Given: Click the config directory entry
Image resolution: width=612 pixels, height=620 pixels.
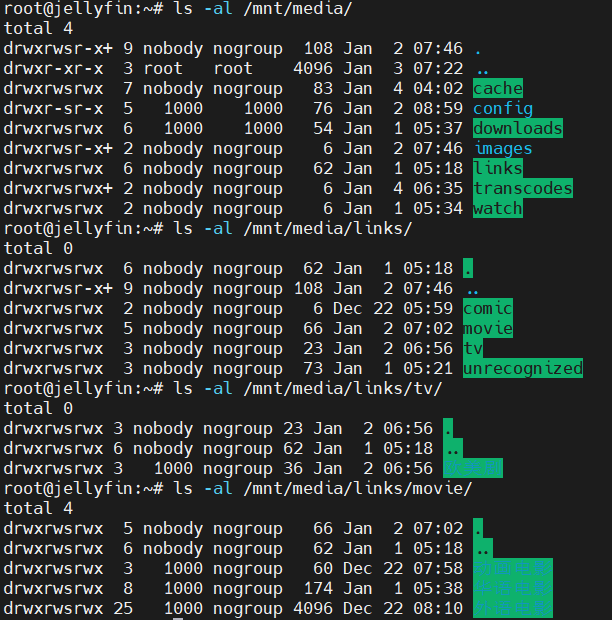Looking at the screenshot, I should pos(502,109).
